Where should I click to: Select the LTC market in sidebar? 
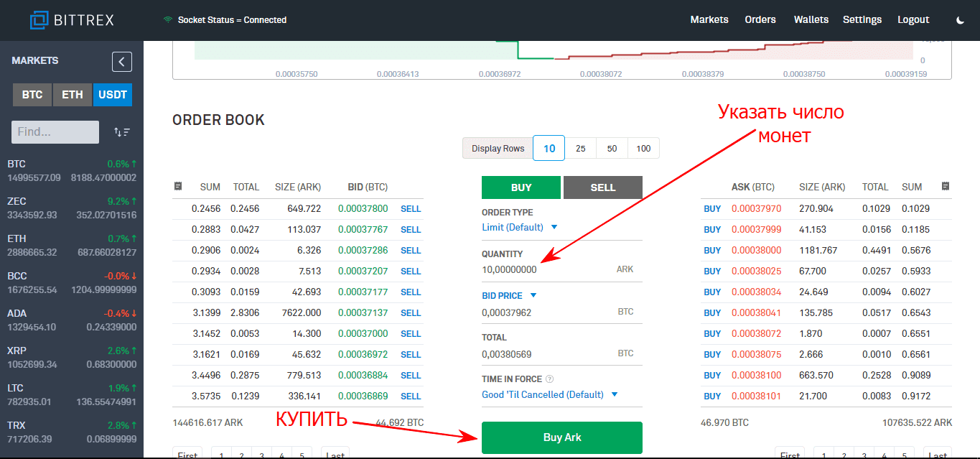pyautogui.click(x=72, y=394)
